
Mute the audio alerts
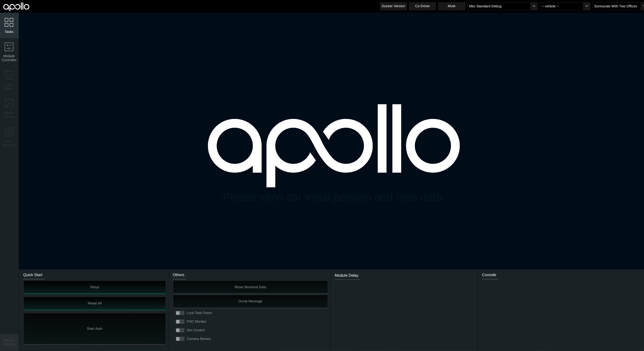pos(451,6)
